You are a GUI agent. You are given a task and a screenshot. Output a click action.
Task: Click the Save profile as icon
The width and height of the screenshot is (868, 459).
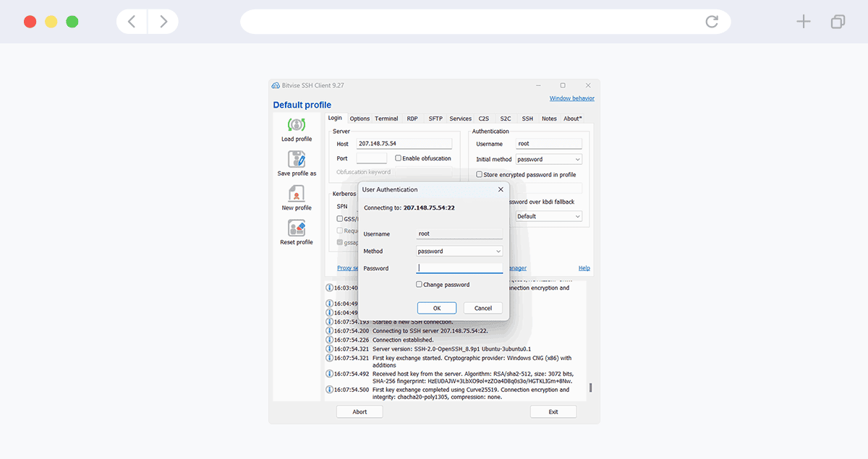[x=297, y=159]
